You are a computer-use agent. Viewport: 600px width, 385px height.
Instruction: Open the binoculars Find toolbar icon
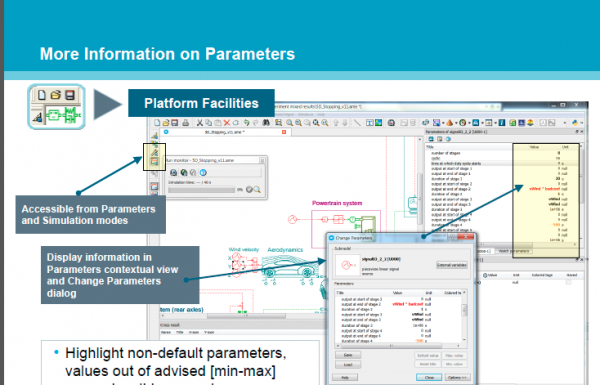click(266, 123)
